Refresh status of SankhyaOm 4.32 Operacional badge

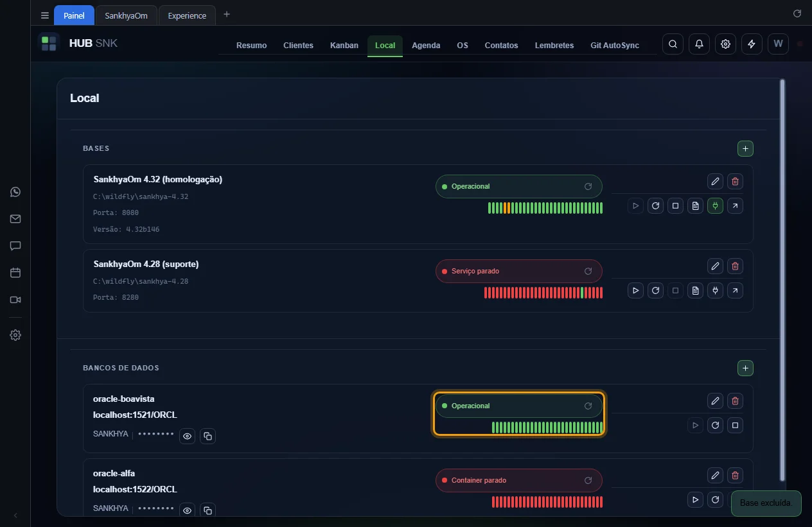pos(588,186)
